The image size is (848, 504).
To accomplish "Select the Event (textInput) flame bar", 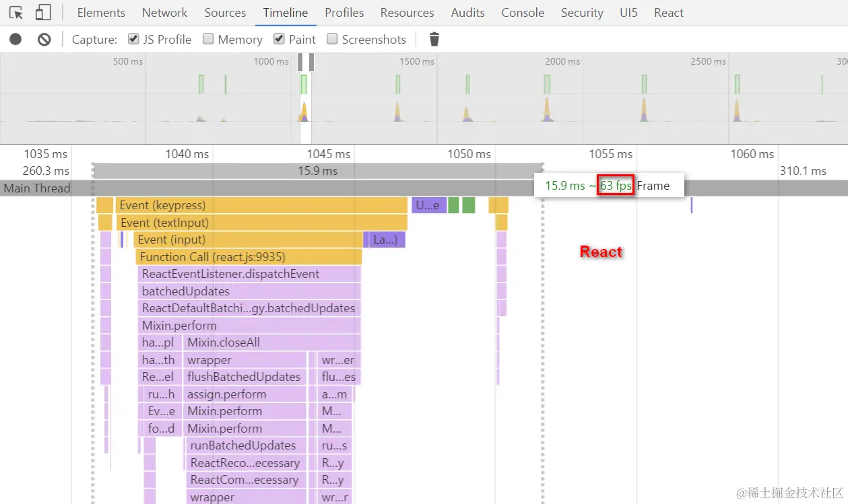I will tap(261, 223).
